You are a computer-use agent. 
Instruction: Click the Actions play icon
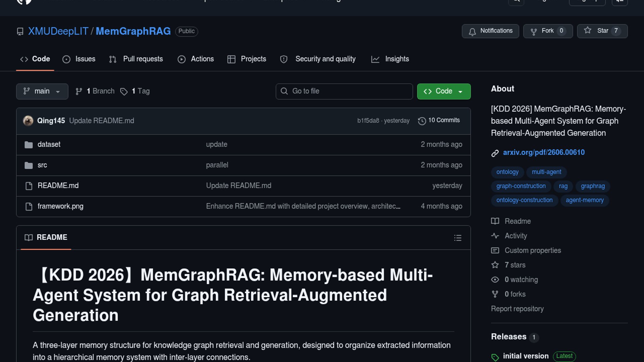(181, 59)
